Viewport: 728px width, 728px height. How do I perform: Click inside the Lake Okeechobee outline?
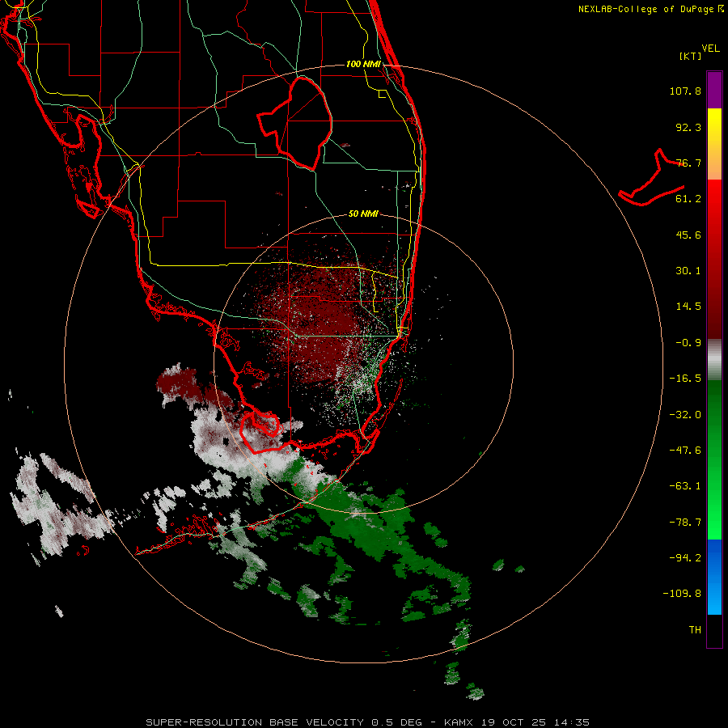302,123
